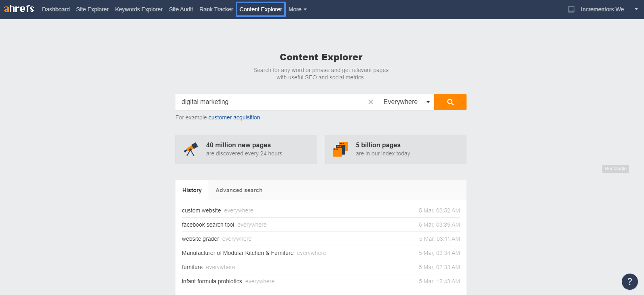This screenshot has width=644, height=295.
Task: Click timestamp 5 Mar, 12:43 AM
Action: coord(439,281)
